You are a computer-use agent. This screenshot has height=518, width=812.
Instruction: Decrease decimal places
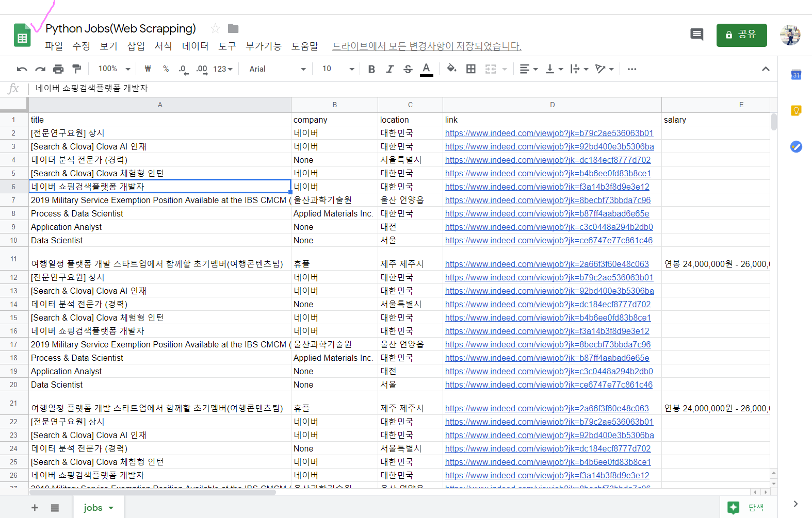pyautogui.click(x=183, y=69)
